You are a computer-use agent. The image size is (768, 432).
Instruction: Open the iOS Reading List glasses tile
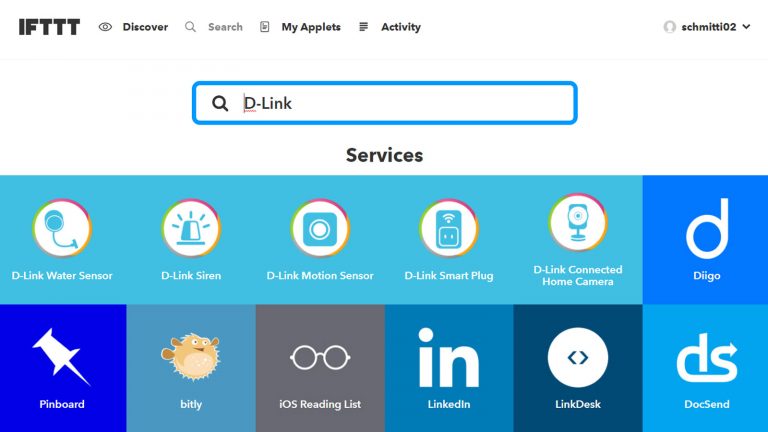point(320,368)
